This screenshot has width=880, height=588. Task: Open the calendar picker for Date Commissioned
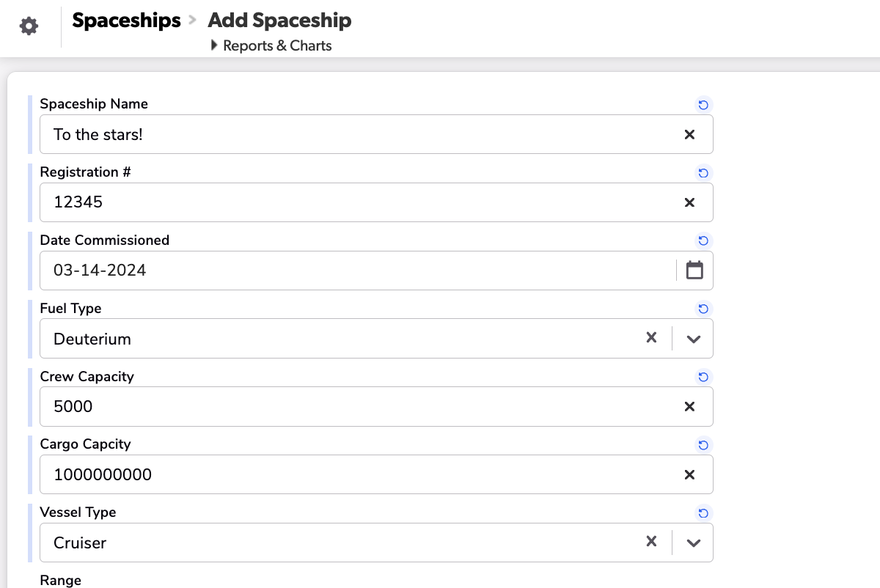694,270
